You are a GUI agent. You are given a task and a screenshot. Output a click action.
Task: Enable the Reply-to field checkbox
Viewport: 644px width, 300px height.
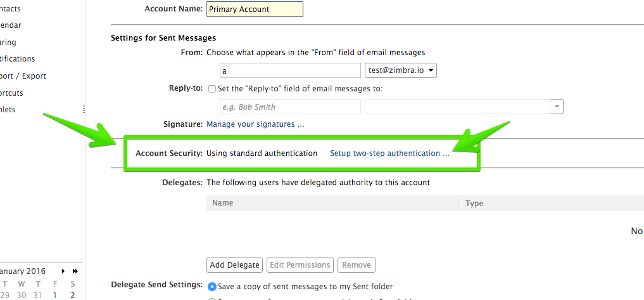click(212, 89)
